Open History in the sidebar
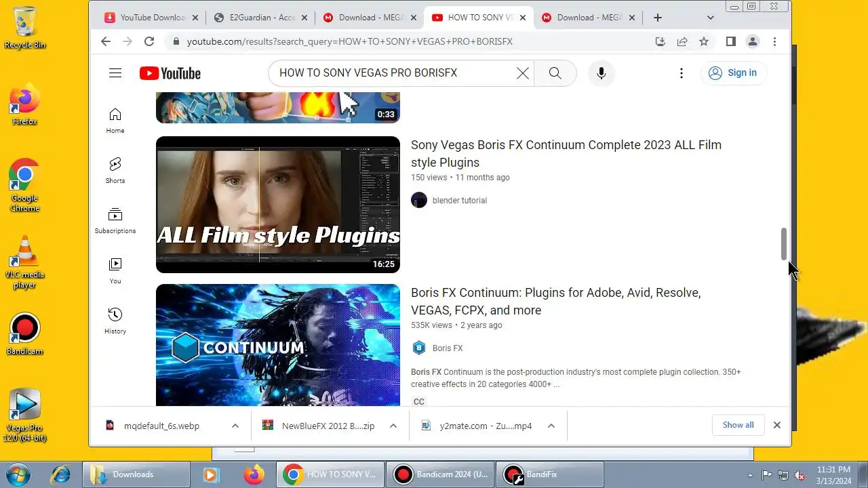This screenshot has width=868, height=488. click(115, 321)
